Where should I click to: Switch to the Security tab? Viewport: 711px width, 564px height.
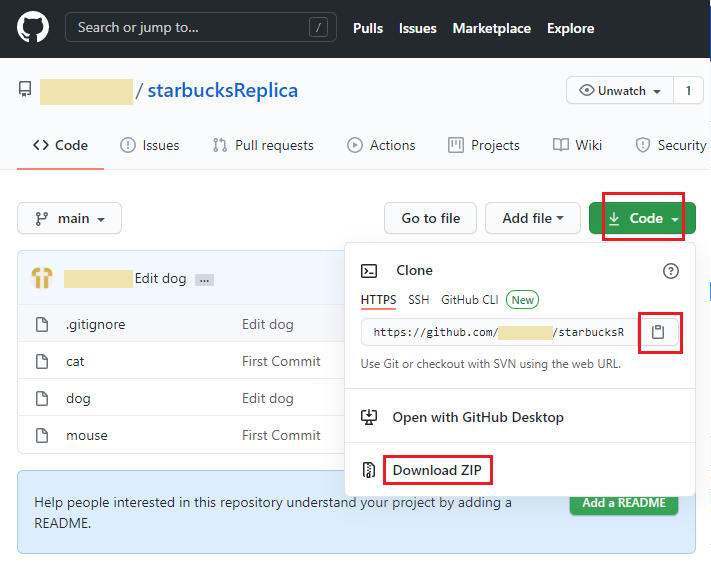(x=672, y=145)
